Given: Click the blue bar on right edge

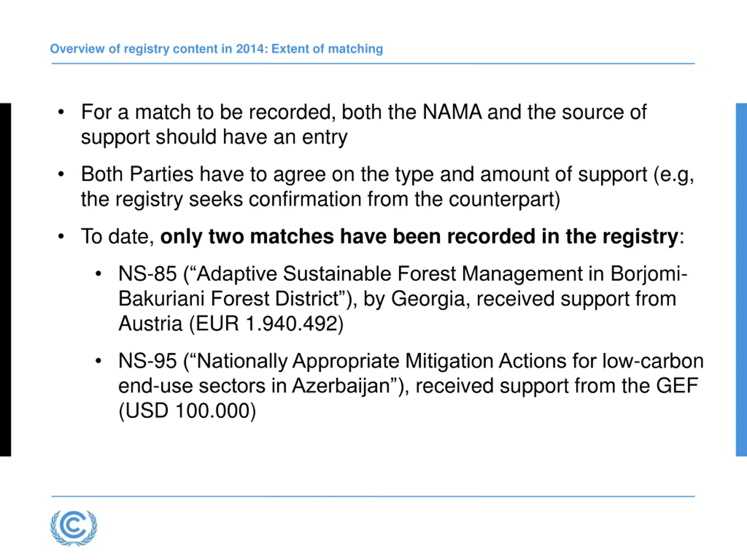Looking at the screenshot, I should click(x=741, y=279).
